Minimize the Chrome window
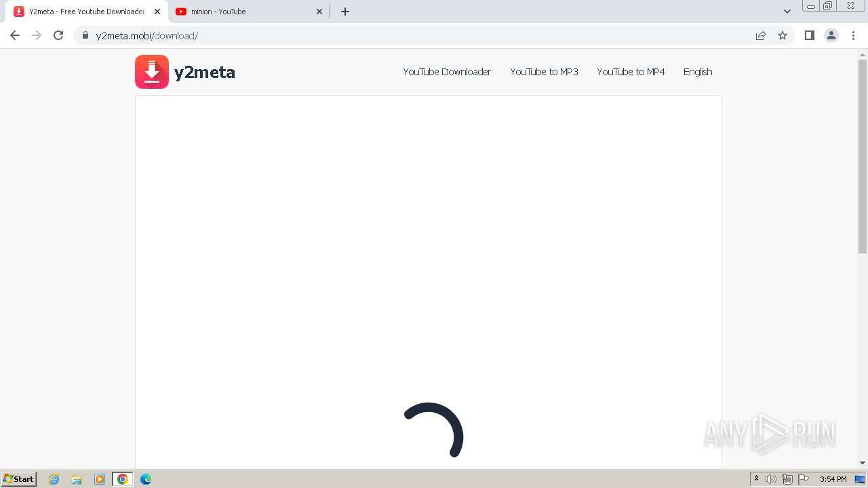 pyautogui.click(x=811, y=5)
